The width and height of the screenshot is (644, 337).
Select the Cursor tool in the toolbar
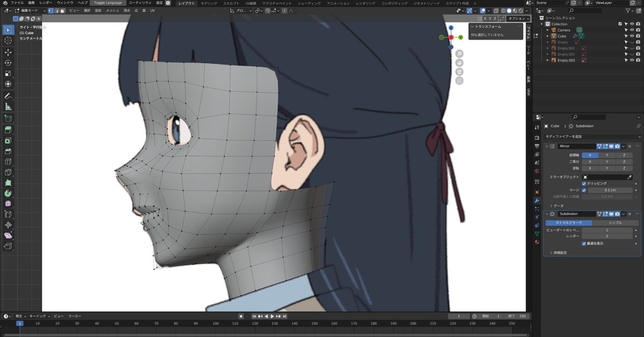(x=8, y=41)
